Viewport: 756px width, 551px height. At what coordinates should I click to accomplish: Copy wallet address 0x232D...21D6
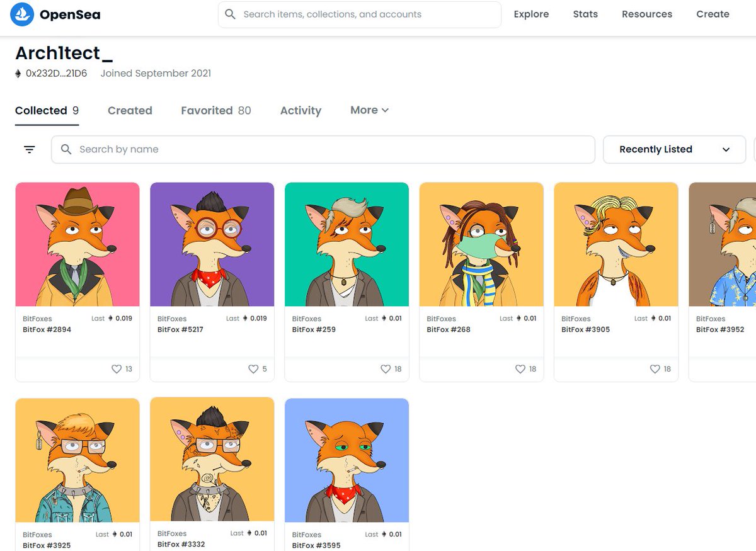56,74
